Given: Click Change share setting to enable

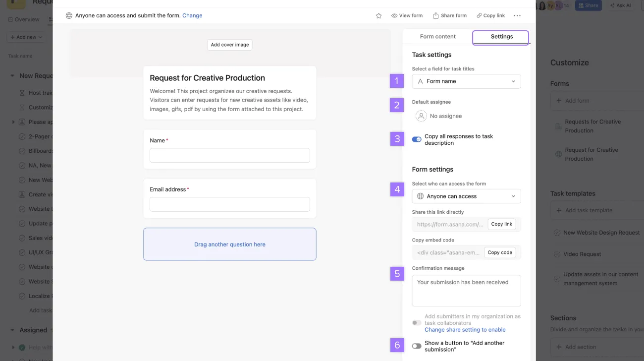Looking at the screenshot, I should (x=465, y=330).
